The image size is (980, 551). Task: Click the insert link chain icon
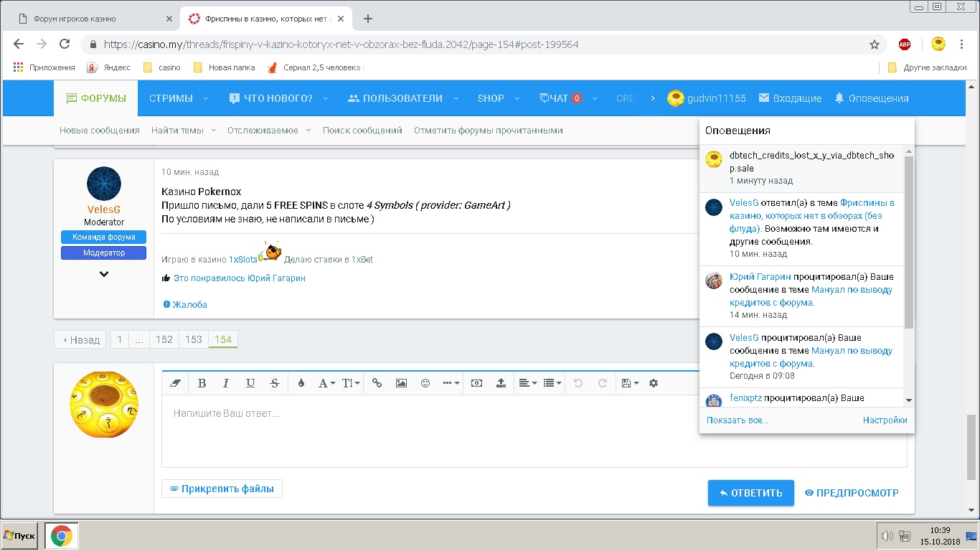377,383
